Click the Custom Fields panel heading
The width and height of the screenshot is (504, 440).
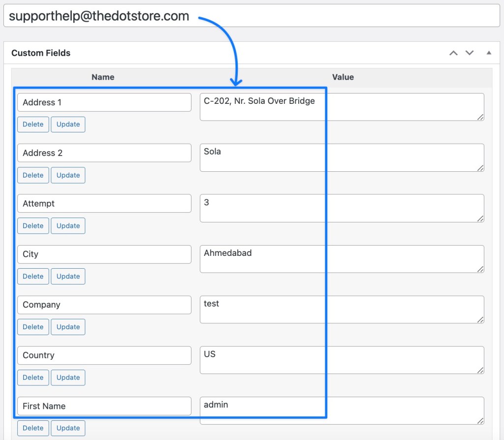(x=41, y=53)
